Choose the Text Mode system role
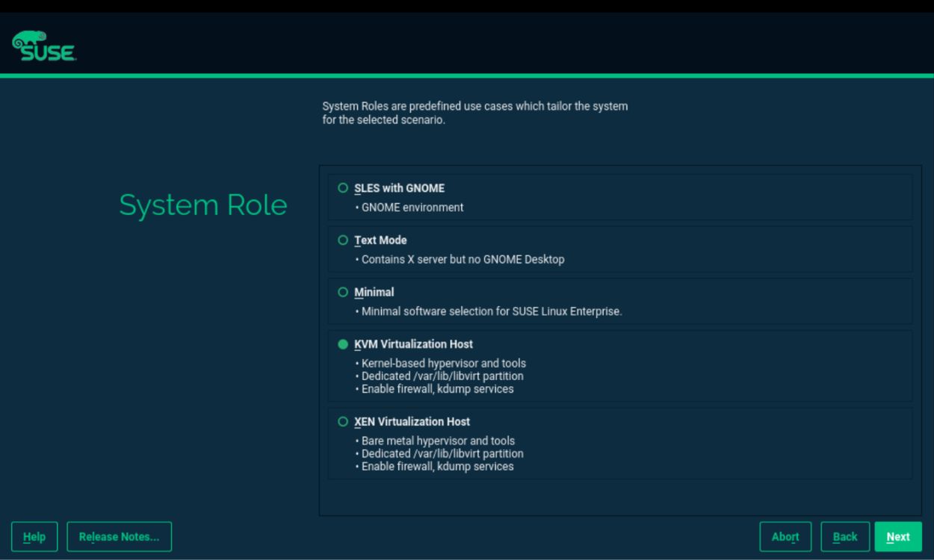The width and height of the screenshot is (934, 560). pos(343,240)
